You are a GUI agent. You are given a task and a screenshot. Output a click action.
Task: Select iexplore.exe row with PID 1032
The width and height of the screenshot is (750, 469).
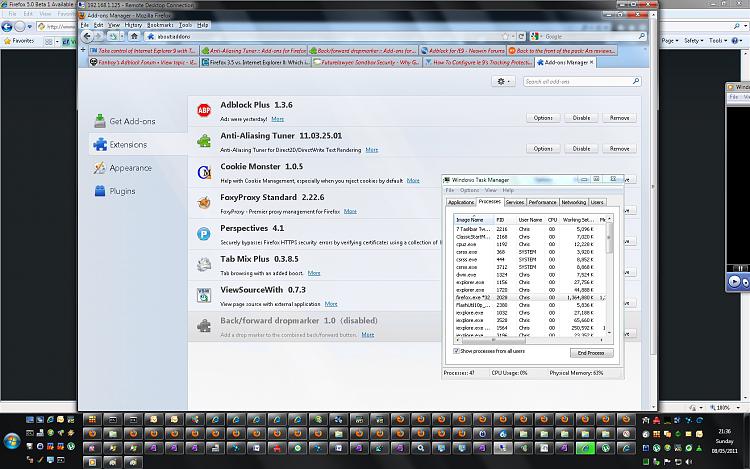530,313
